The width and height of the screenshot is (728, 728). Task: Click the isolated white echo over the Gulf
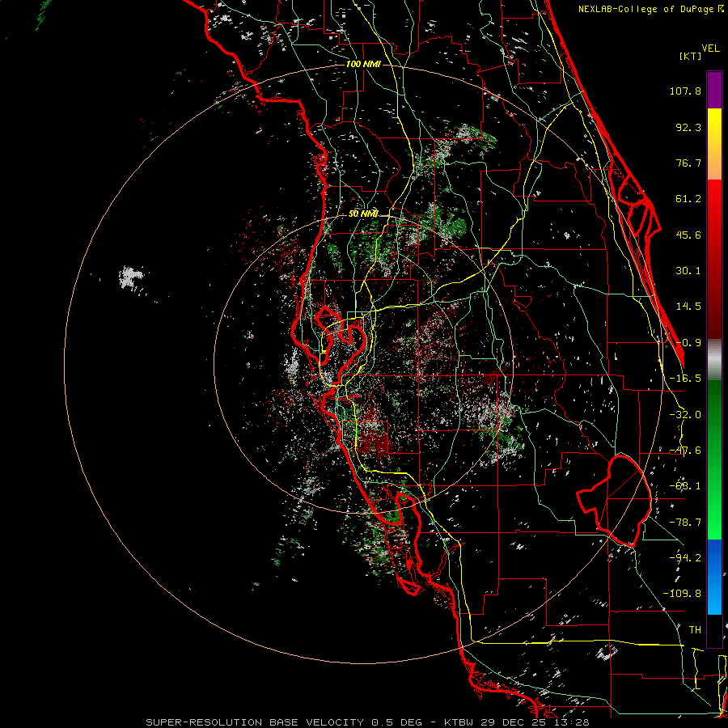pos(131,277)
